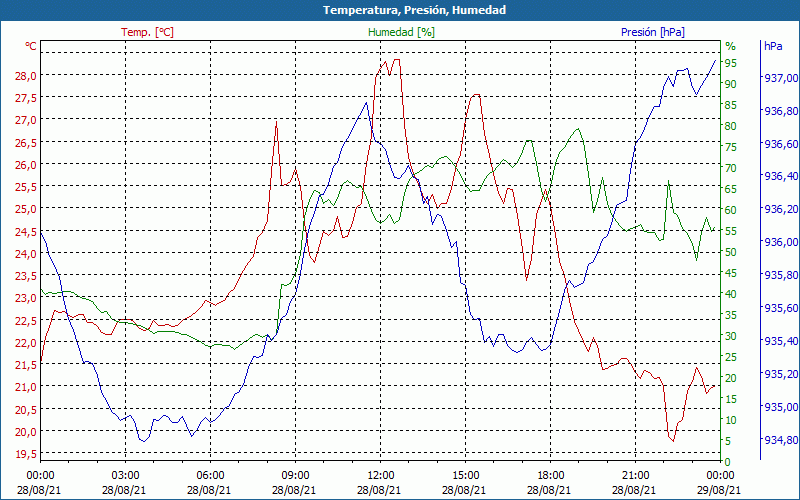The height and width of the screenshot is (500, 800).
Task: Click the '09:00' time axis label
Action: 295,477
